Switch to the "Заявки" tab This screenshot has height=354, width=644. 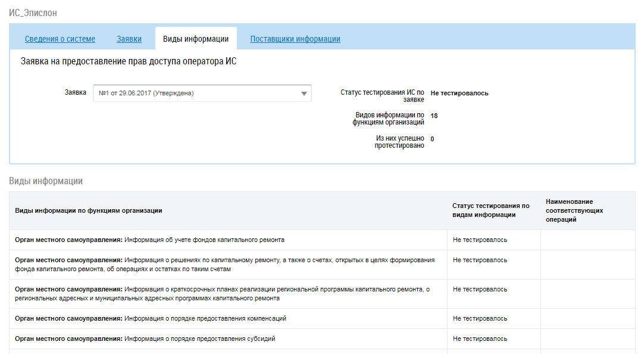click(x=129, y=39)
